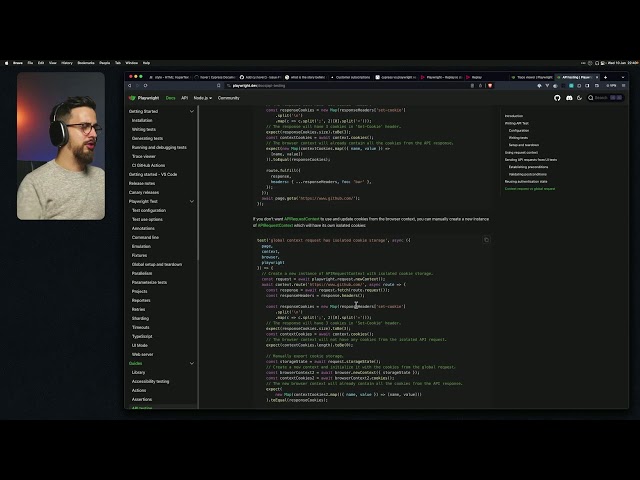Open the Test configuration page
640x480 pixels.
149,210
